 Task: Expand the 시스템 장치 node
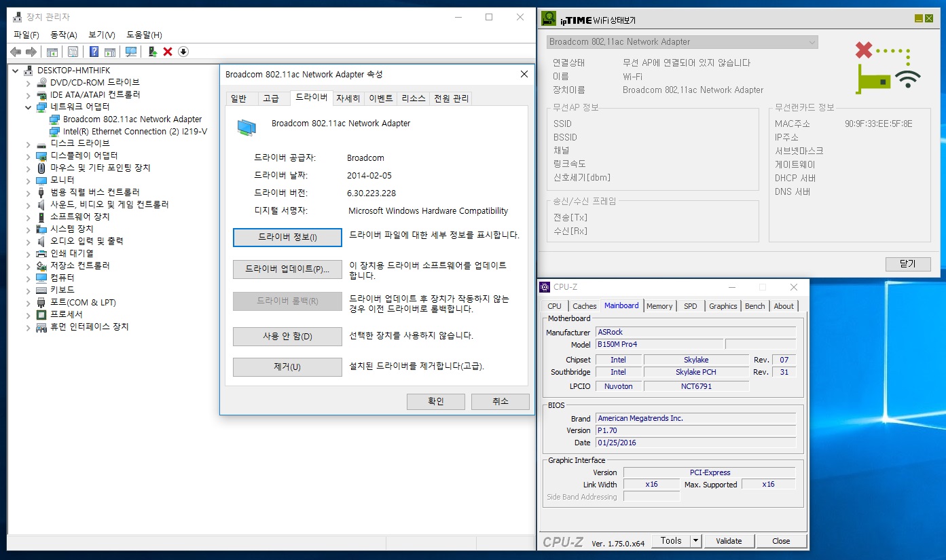click(x=29, y=229)
